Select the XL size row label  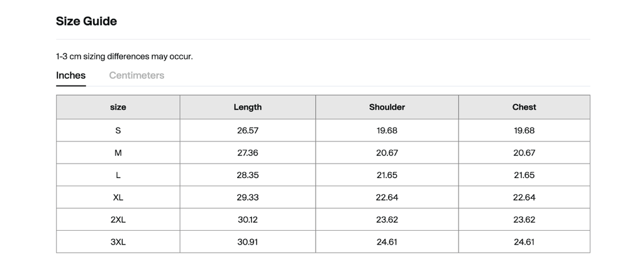pos(118,197)
